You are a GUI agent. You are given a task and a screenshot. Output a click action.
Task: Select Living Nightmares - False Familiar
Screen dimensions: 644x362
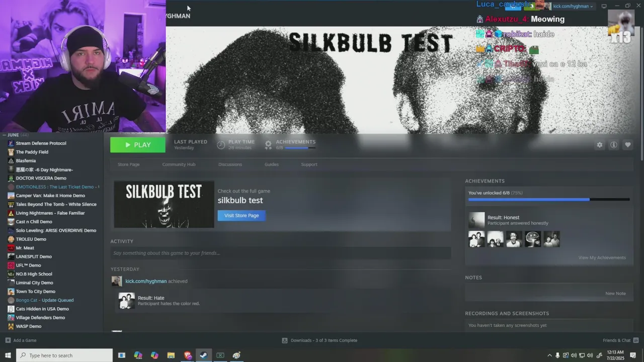tap(50, 213)
